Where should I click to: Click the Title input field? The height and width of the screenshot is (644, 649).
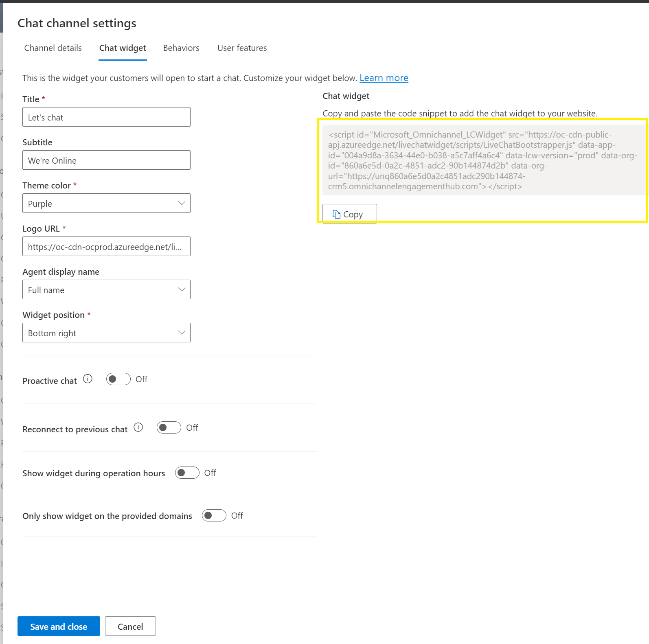106,117
